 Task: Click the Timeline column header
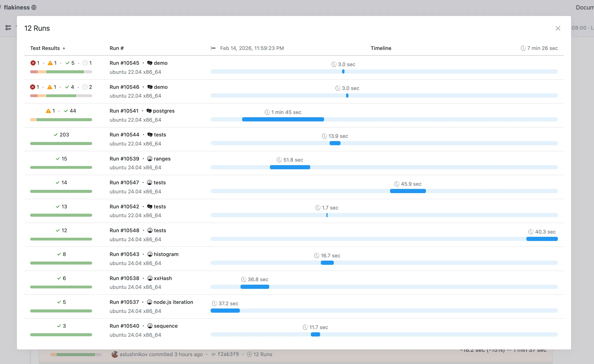click(381, 48)
